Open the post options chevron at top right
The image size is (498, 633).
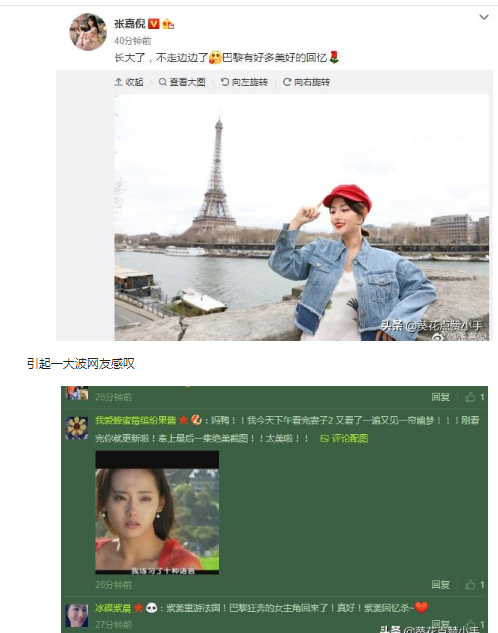[x=483, y=17]
